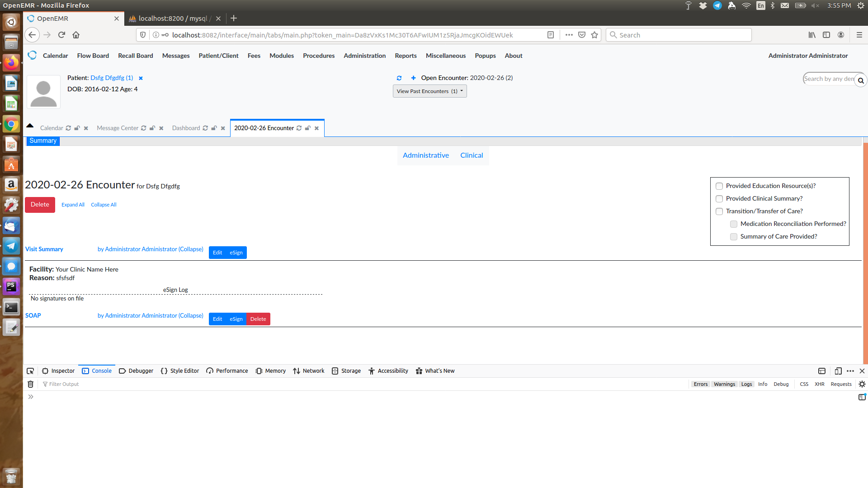Image resolution: width=868 pixels, height=488 pixels.
Task: Check Provided Education Resource(s)?
Action: coord(719,186)
